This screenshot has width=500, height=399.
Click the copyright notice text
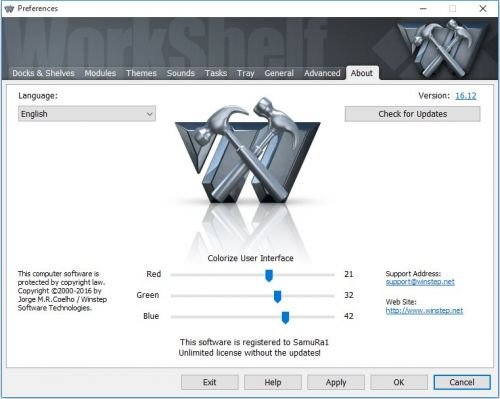pos(62,291)
